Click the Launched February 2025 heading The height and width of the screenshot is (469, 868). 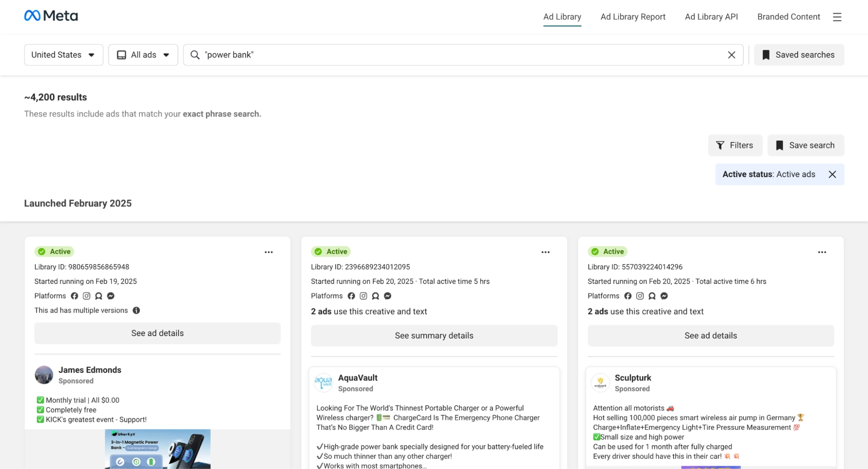point(78,203)
